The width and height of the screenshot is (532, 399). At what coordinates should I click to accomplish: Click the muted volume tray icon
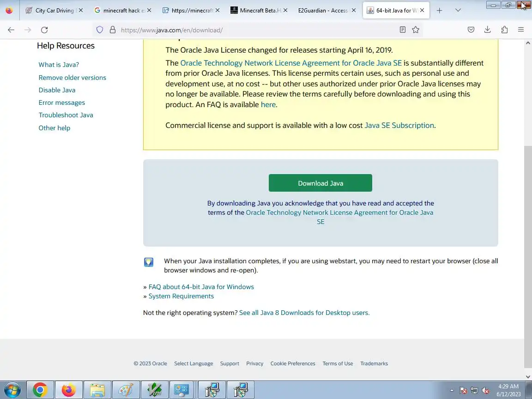[485, 391]
